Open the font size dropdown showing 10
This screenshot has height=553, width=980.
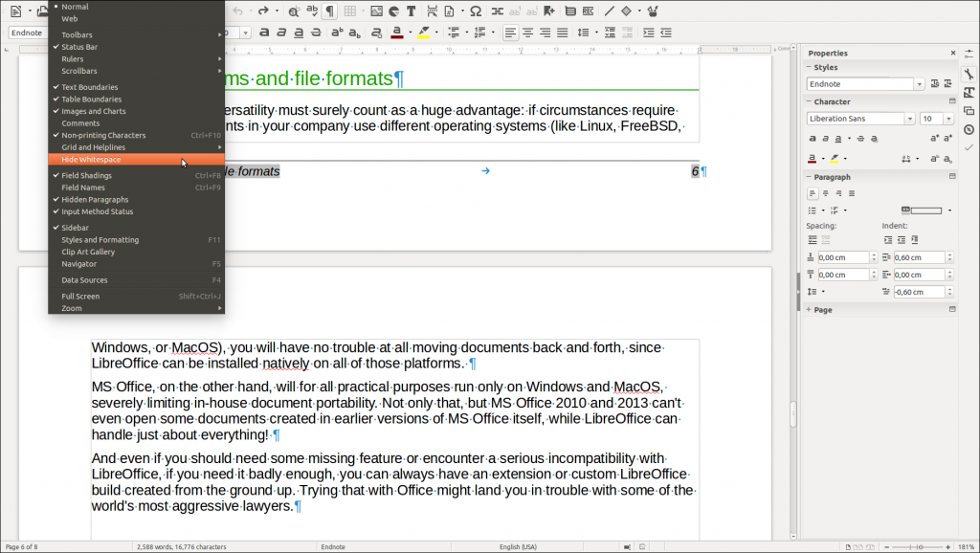pyautogui.click(x=948, y=119)
